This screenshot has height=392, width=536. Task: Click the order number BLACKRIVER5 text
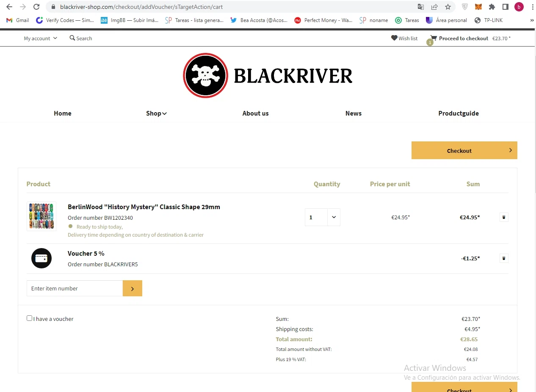click(x=103, y=265)
